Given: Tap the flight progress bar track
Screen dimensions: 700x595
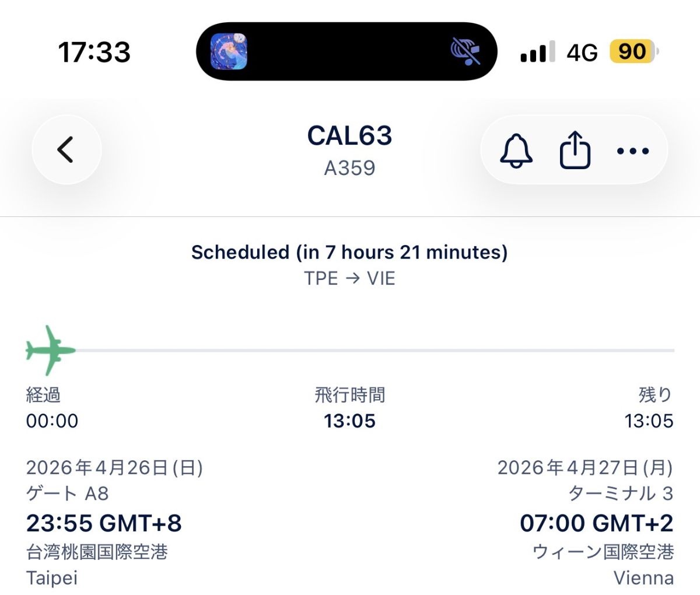Looking at the screenshot, I should point(373,351).
